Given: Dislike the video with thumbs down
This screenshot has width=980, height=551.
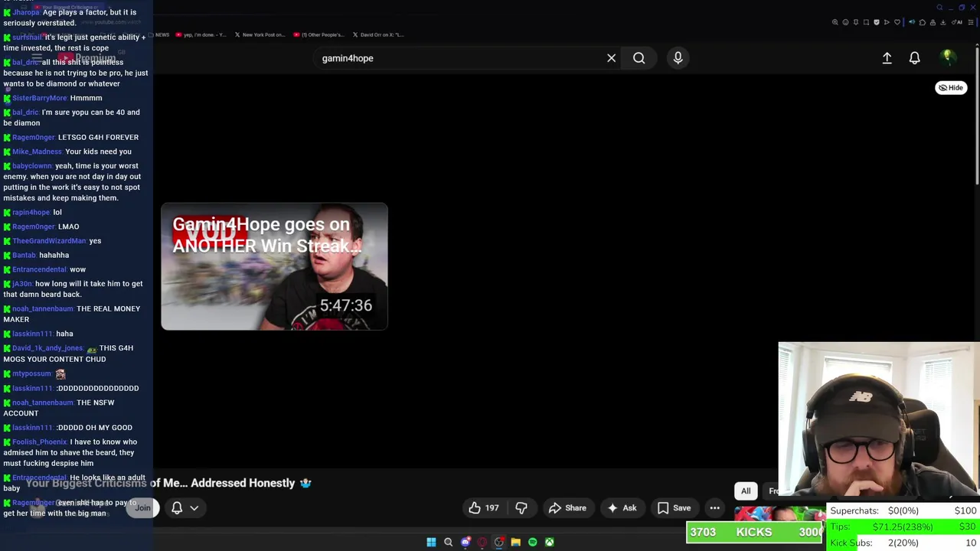Looking at the screenshot, I should (x=521, y=507).
